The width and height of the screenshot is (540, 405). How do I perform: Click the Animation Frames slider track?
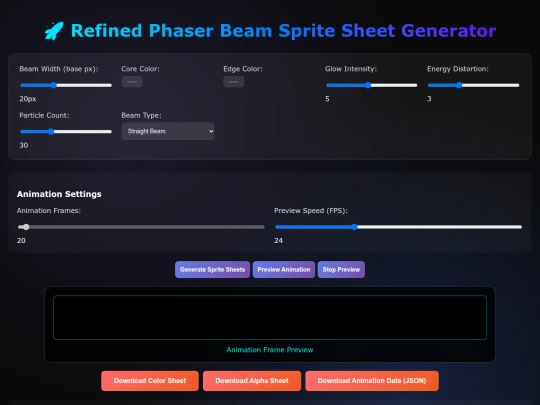tap(141, 227)
